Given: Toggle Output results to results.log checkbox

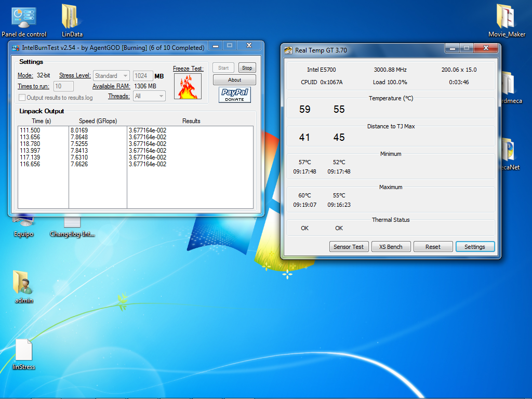Looking at the screenshot, I should pyautogui.click(x=22, y=97).
